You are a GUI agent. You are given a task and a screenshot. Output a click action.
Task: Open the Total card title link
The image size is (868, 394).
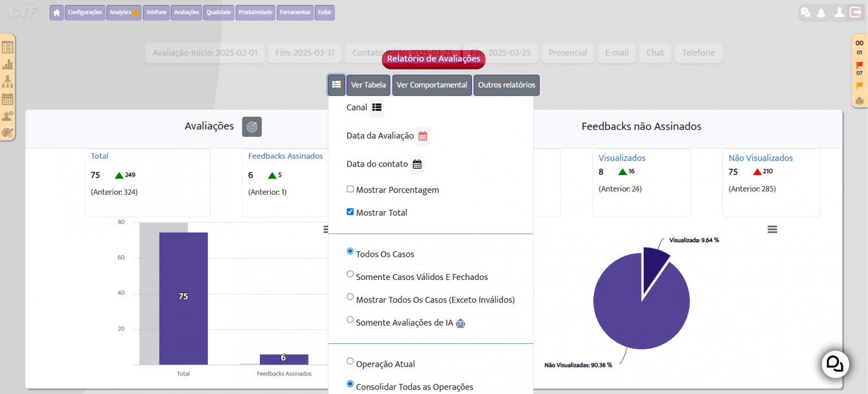[99, 156]
